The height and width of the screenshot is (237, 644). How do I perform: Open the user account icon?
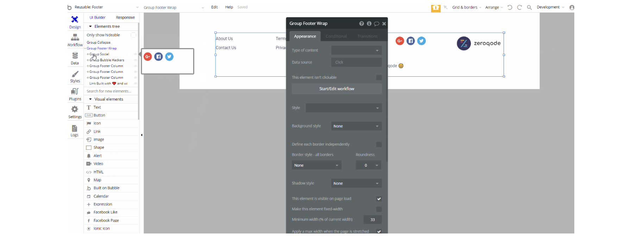[572, 7]
